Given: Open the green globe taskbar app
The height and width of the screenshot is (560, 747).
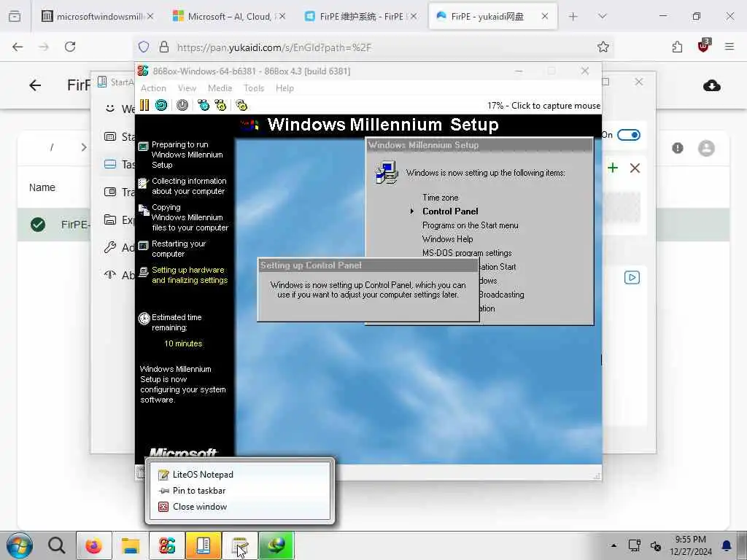Looking at the screenshot, I should click(276, 545).
